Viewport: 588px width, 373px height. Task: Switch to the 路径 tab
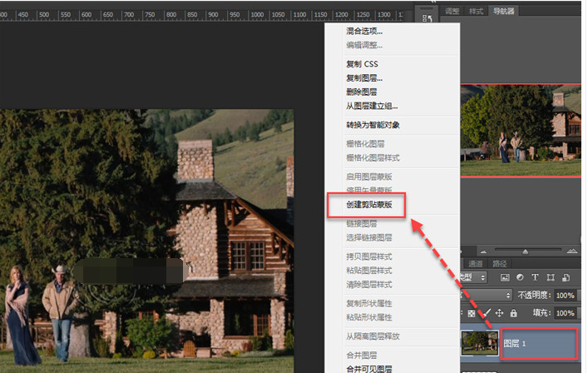(500, 264)
